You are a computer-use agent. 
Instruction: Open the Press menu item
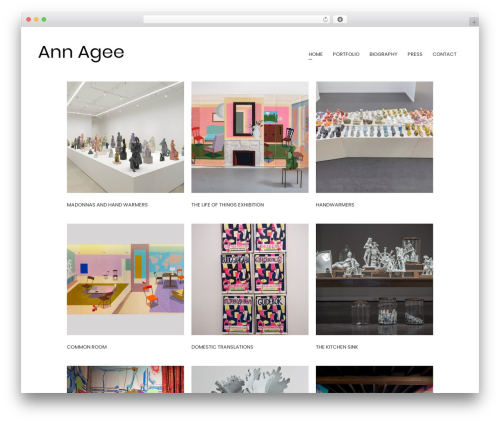pyautogui.click(x=415, y=54)
